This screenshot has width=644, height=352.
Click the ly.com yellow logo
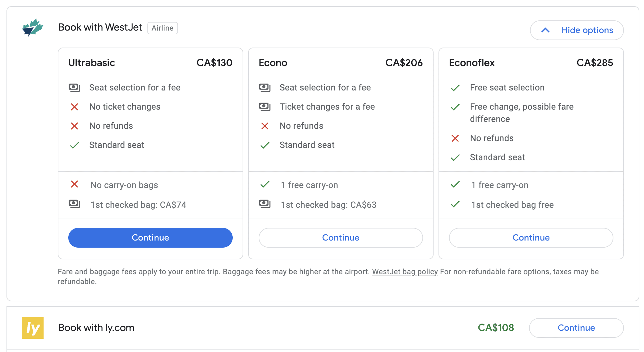pos(33,328)
